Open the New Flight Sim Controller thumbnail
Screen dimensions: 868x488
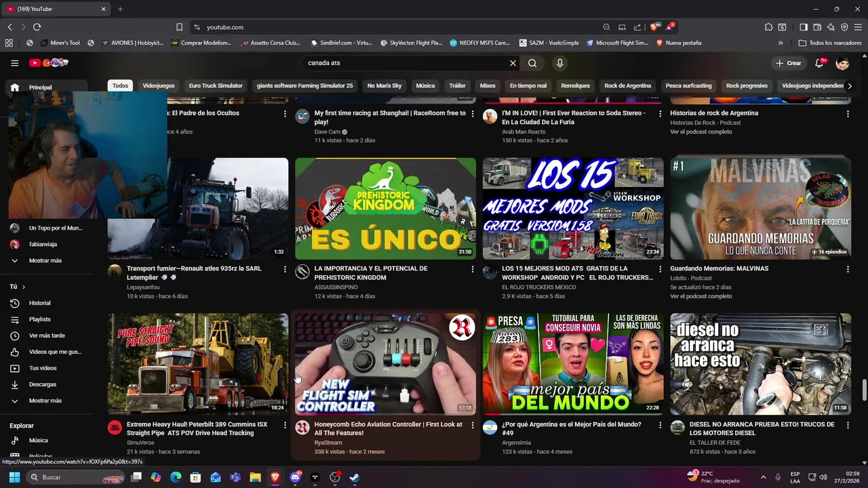(385, 364)
